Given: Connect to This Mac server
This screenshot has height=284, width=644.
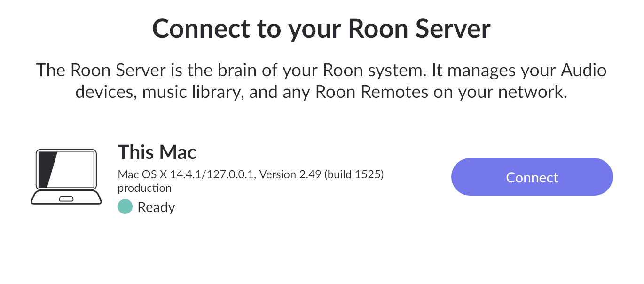Looking at the screenshot, I should [x=532, y=177].
